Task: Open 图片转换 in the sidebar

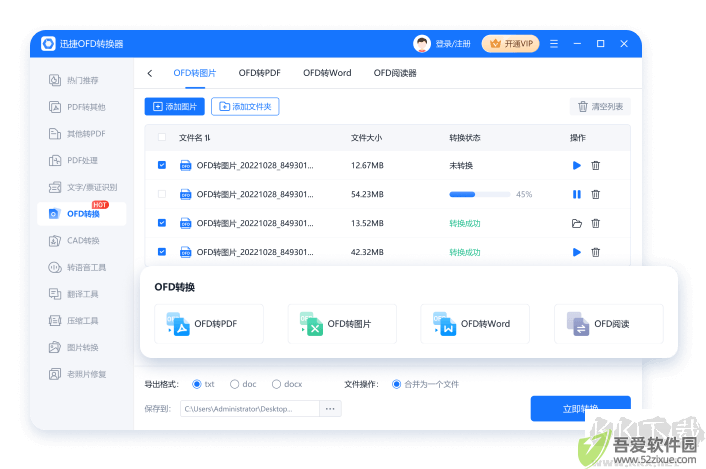Action: pyautogui.click(x=73, y=347)
